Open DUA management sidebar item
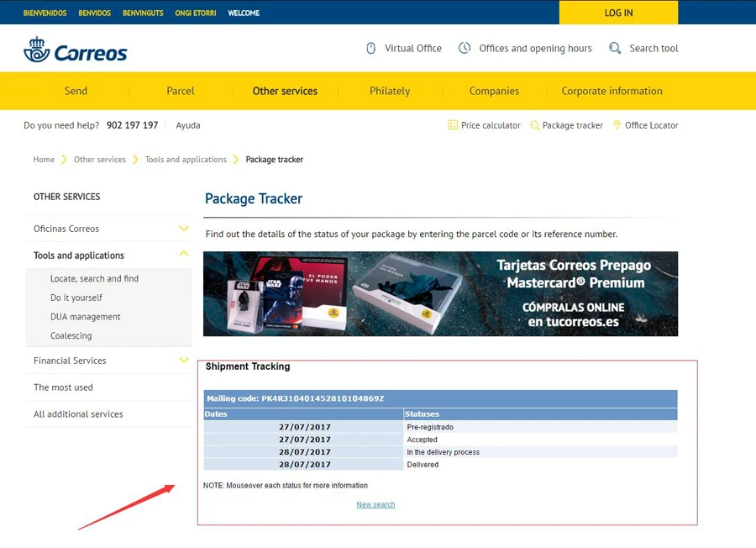This screenshot has width=756, height=548. 86,317
